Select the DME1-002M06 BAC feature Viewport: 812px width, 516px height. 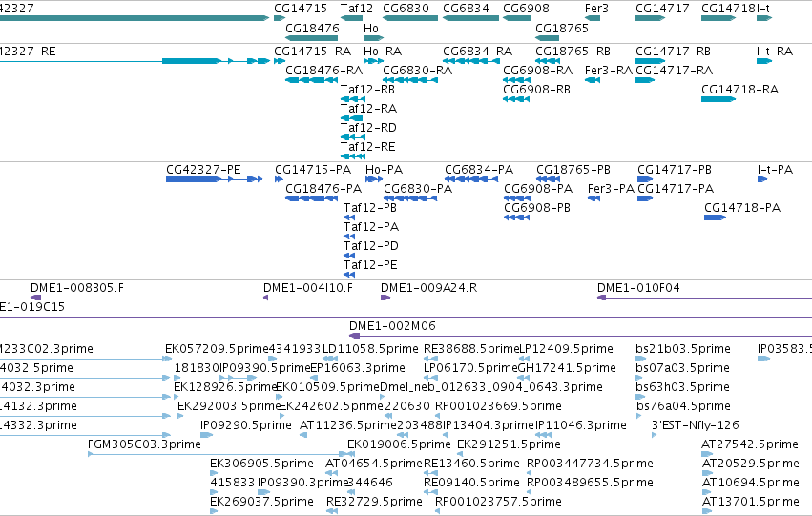(392, 326)
